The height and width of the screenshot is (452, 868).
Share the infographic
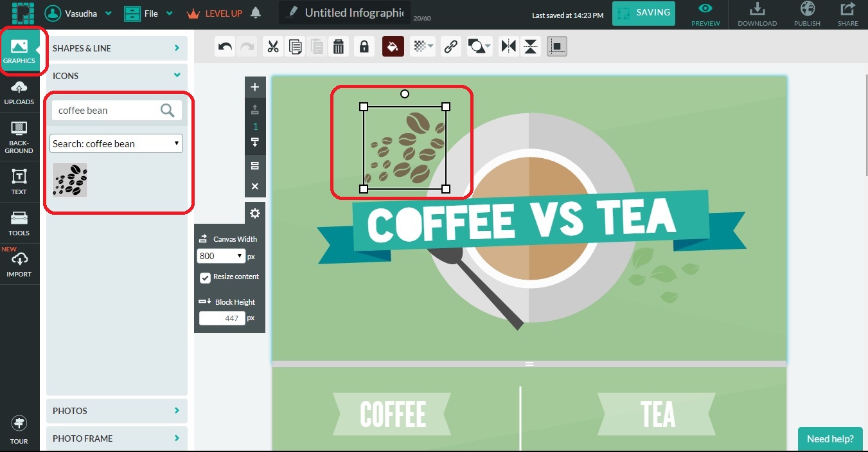847,14
